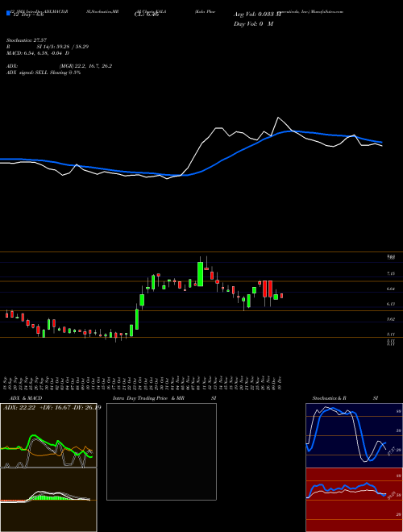The image size is (403, 532).
Task: Click the 'ADX signal: SELL' text
Action: coord(27,73)
